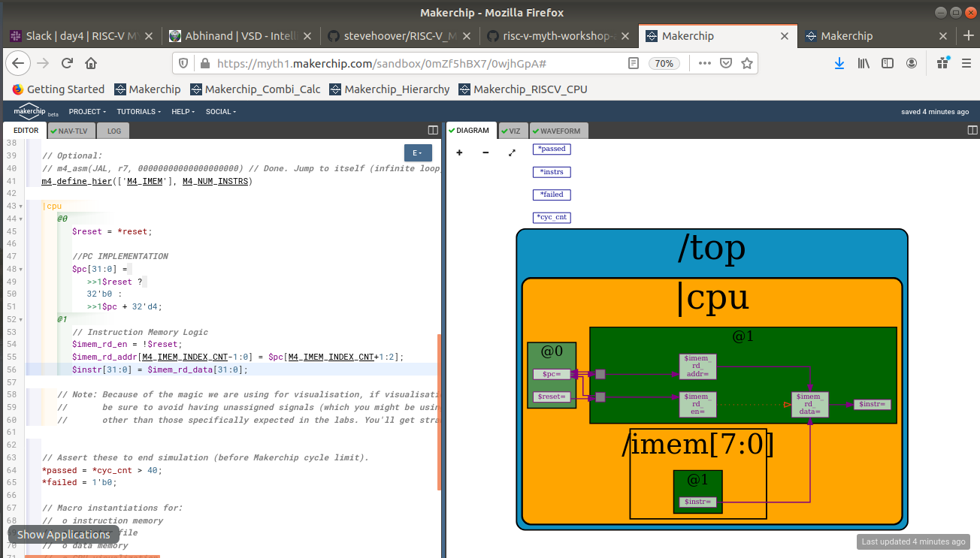Viewport: 980px width, 558px height.
Task: Select the NAV-TLV tab
Action: tap(70, 131)
